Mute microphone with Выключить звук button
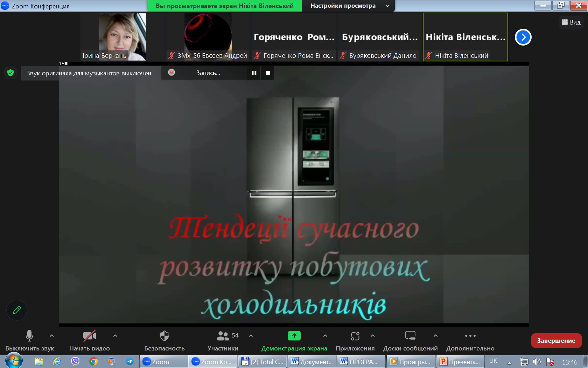This screenshot has width=588, height=368. click(29, 340)
